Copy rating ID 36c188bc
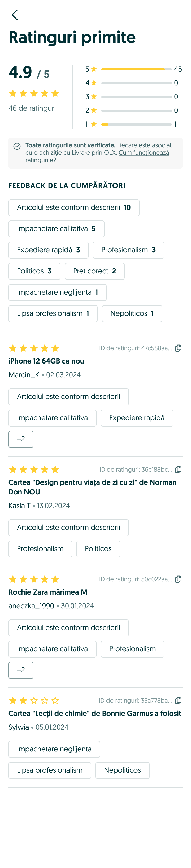This screenshot has height=868, width=191. [179, 470]
